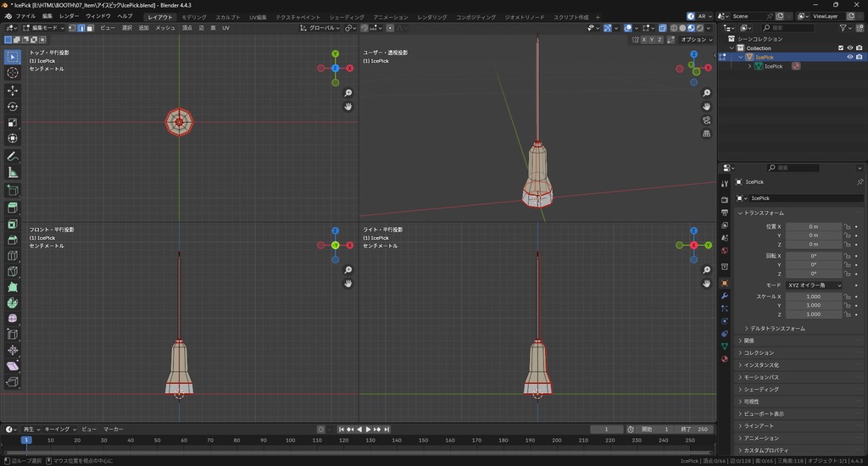
Task: Toggle proportional editing
Action: tap(390, 28)
